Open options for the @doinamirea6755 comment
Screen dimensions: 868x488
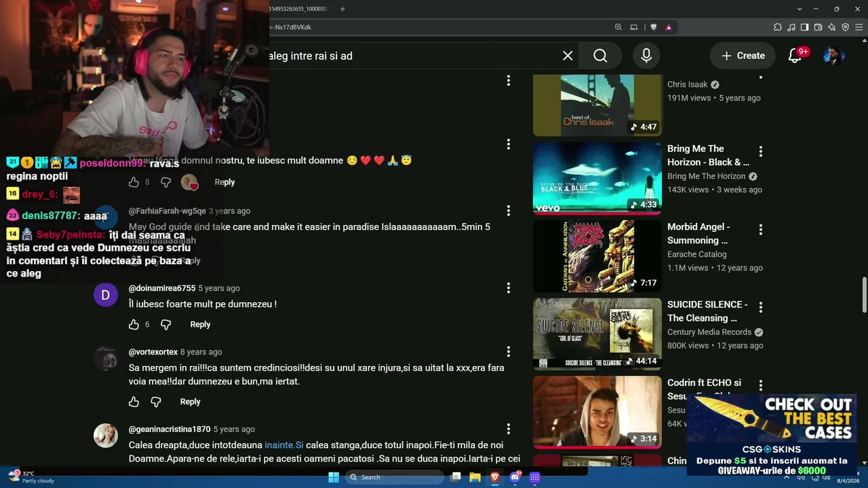tap(508, 288)
